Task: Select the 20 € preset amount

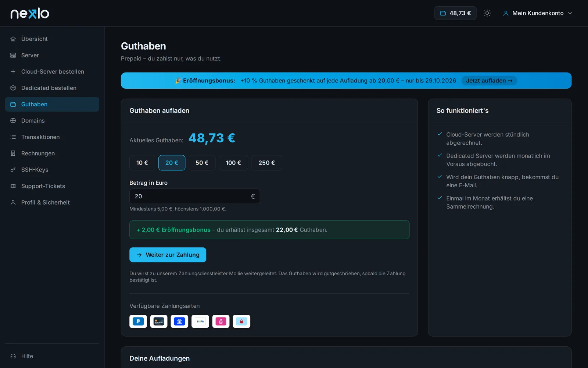Action: (172, 163)
